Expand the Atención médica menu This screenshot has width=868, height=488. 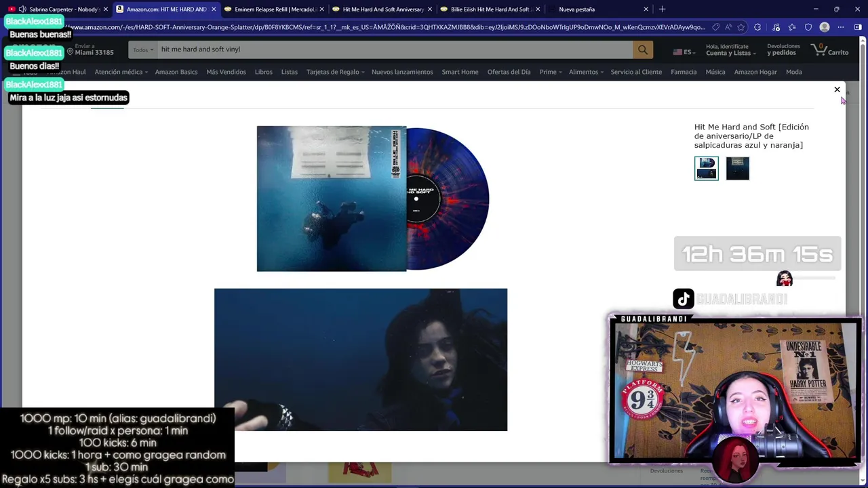click(121, 72)
